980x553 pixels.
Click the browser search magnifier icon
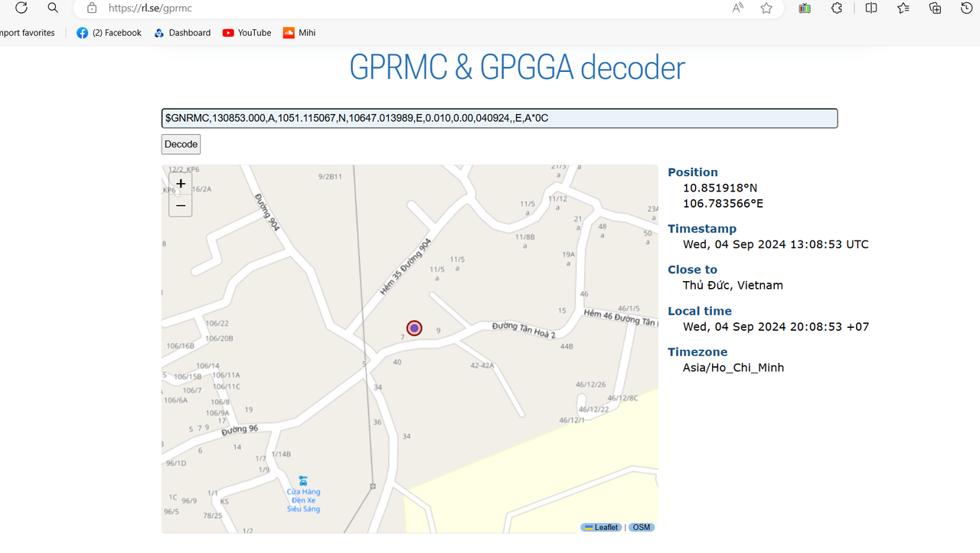click(x=53, y=8)
